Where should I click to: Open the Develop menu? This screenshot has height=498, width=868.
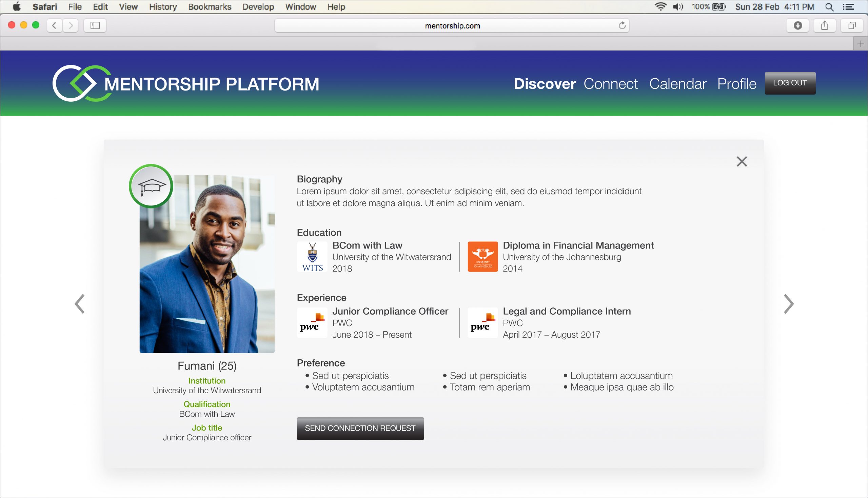point(258,6)
